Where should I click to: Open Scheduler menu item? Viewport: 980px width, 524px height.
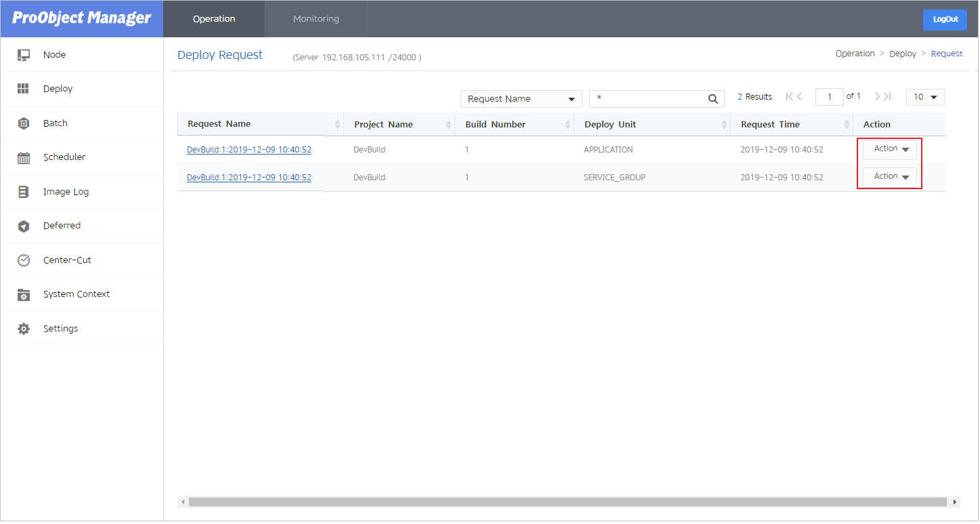click(82, 157)
